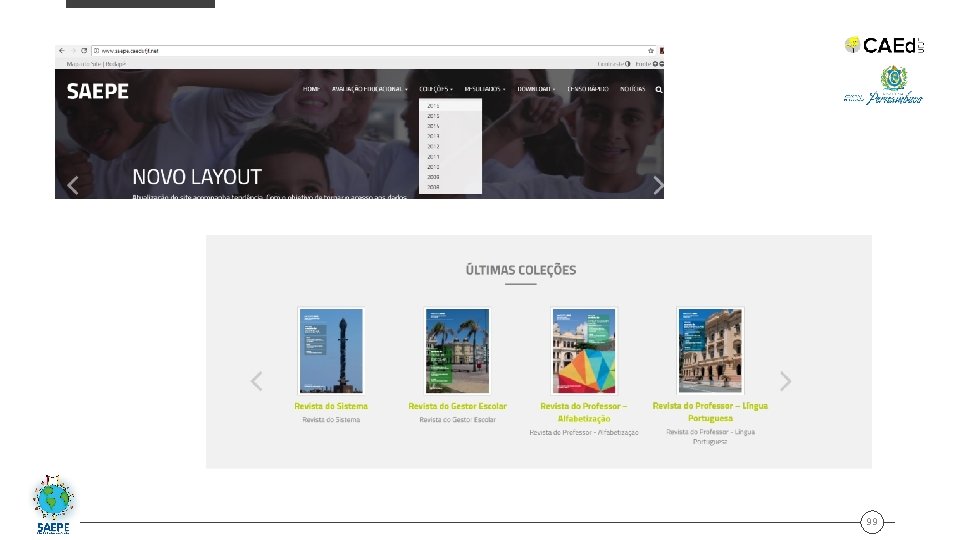Click the browser back arrow
The height and width of the screenshot is (540, 960).
click(61, 51)
